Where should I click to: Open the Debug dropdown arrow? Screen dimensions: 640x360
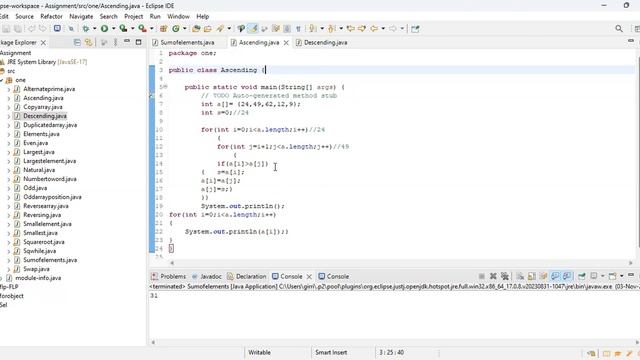click(x=95, y=29)
